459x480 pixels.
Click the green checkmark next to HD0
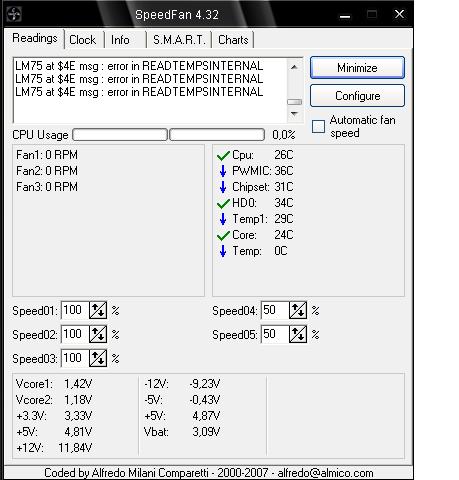coord(223,203)
